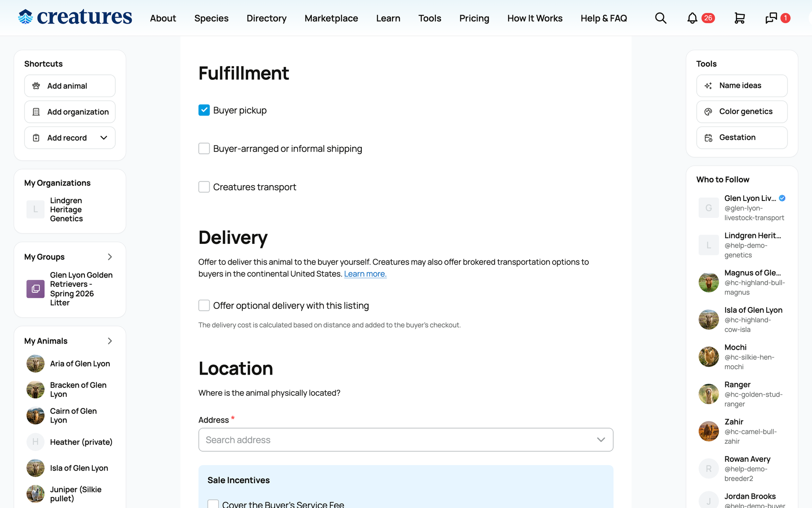The image size is (812, 508).
Task: Click the Lindgren Herit... follow suggestion
Action: point(742,245)
